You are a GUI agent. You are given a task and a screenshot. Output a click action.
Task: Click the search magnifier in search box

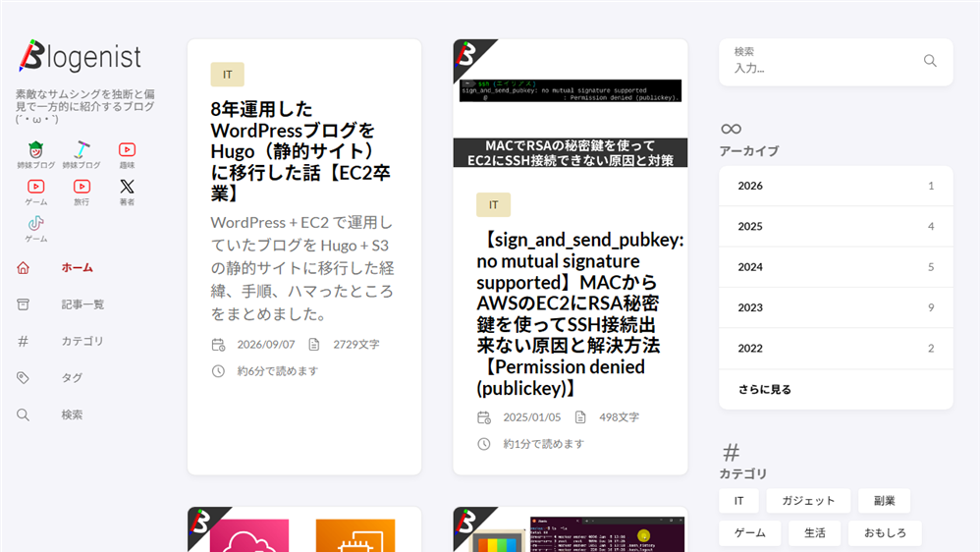coord(930,61)
